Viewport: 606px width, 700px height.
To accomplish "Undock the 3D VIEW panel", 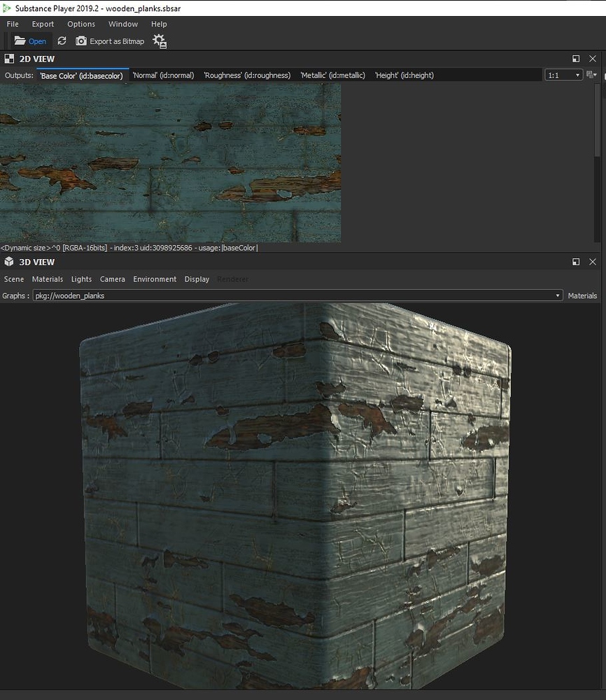I will pos(575,261).
